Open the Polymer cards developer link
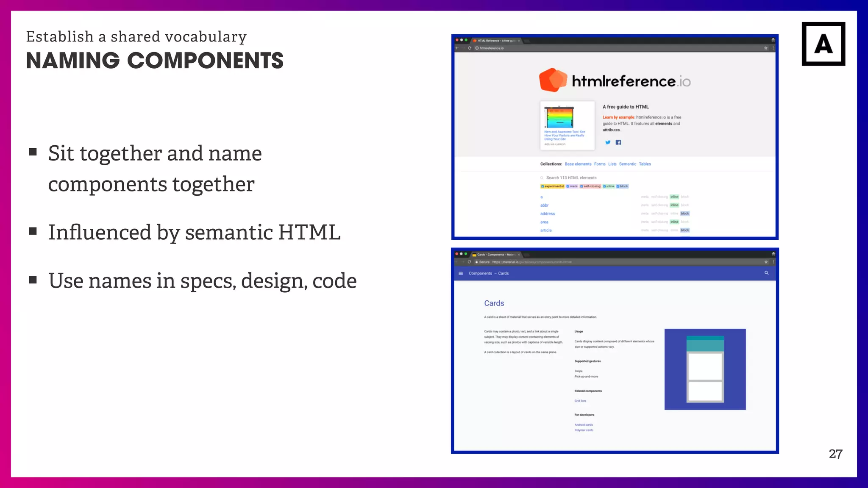Viewport: 868px width, 488px height. [584, 430]
